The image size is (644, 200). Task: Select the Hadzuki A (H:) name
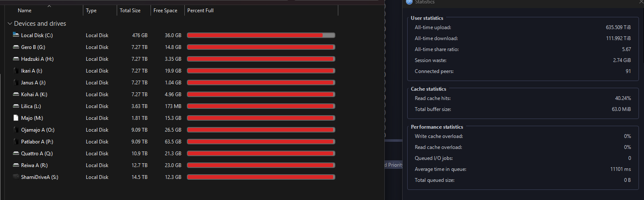point(37,59)
